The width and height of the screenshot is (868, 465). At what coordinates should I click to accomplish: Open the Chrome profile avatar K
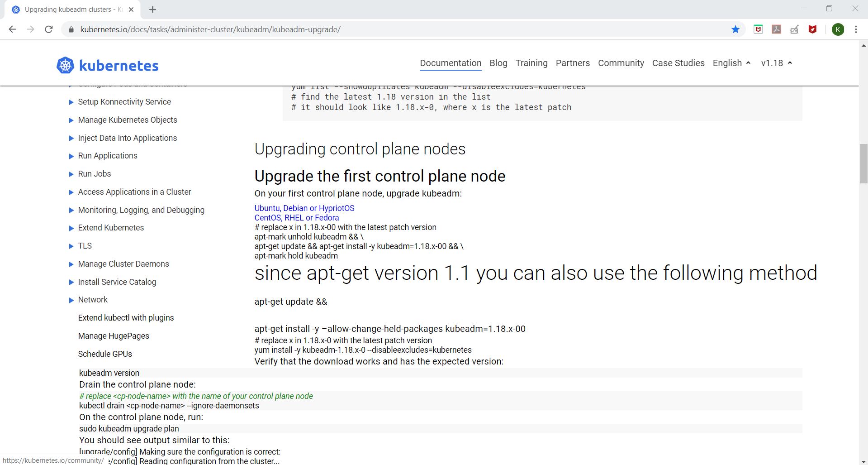pos(838,29)
